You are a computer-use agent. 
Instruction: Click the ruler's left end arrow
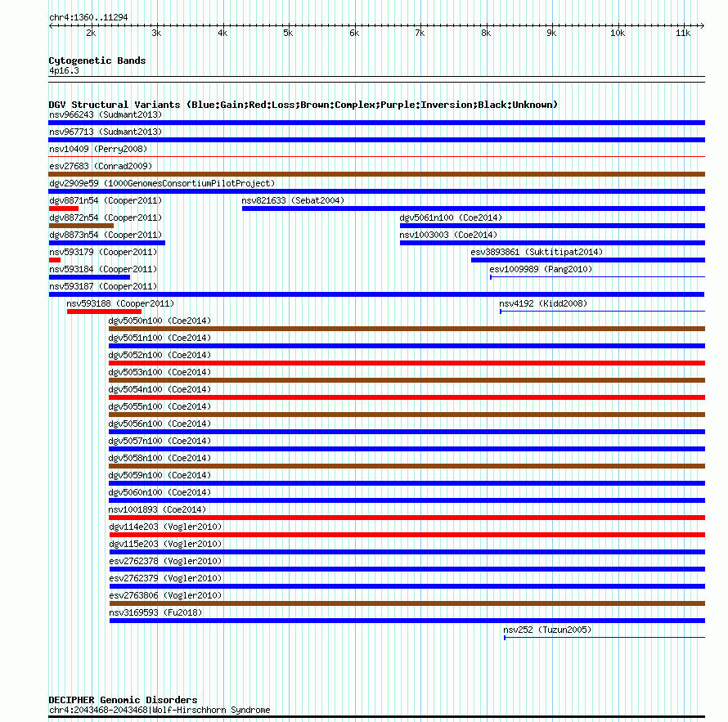pyautogui.click(x=51, y=25)
